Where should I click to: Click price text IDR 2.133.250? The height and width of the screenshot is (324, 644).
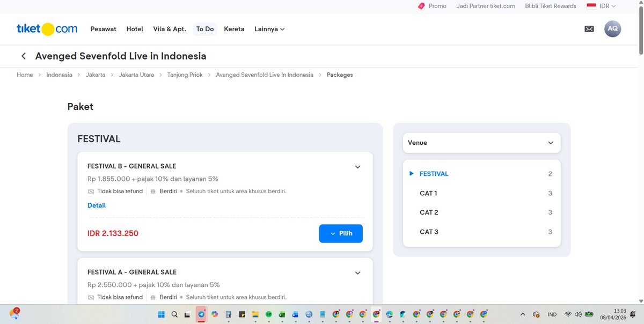113,233
